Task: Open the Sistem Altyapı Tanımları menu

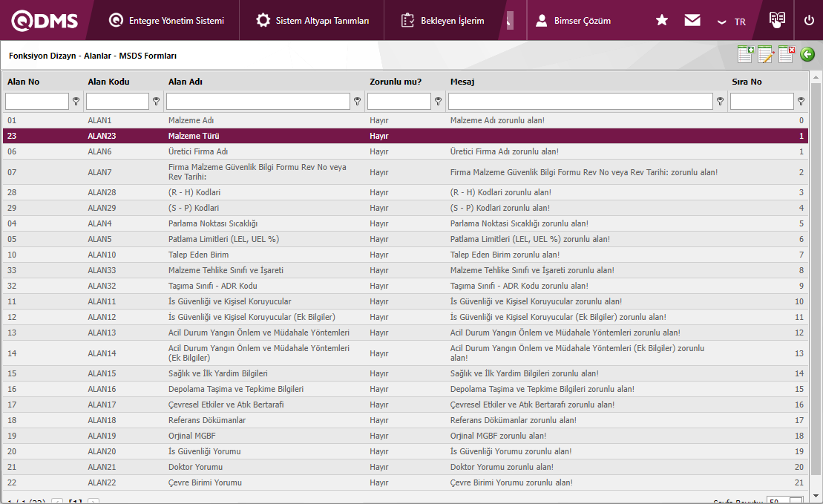Action: click(312, 21)
